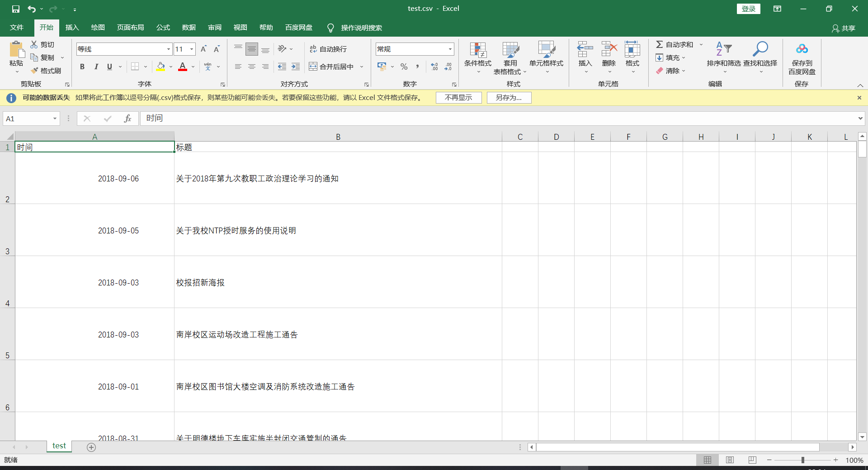Image resolution: width=868 pixels, height=470 pixels.
Task: Click the Cut scissors icon
Action: coord(34,44)
